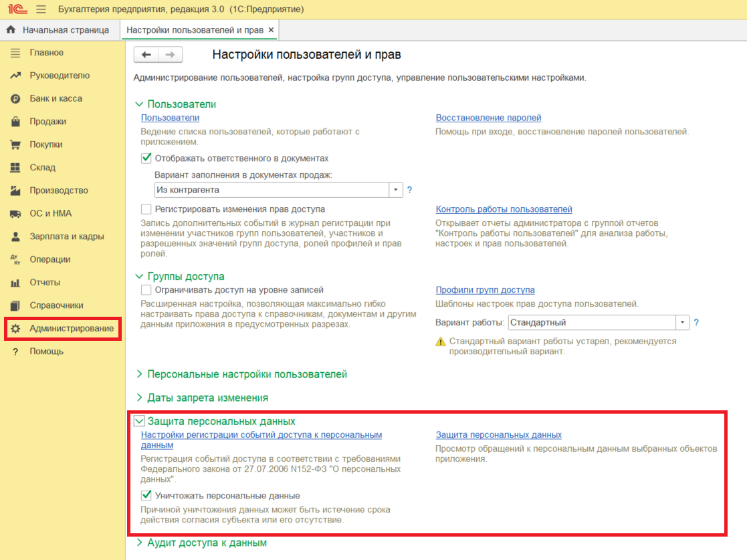Open the Восстановление паролей link

click(488, 118)
